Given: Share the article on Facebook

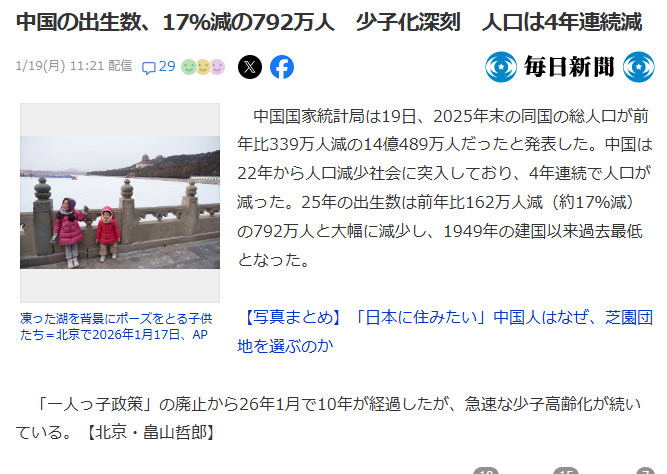Looking at the screenshot, I should pos(282,67).
